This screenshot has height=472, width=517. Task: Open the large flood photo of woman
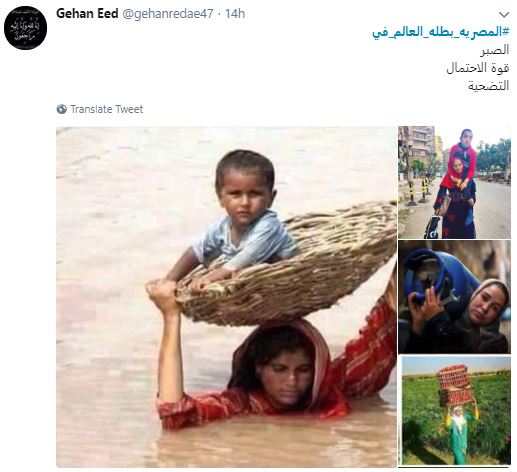tap(226, 297)
